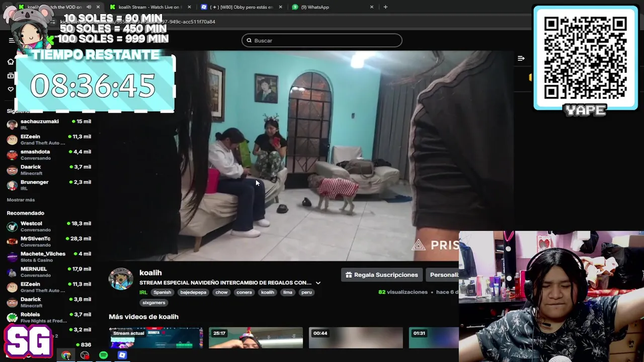Click MERNUEL's avatar in recommended list
The height and width of the screenshot is (362, 644).
pyautogui.click(x=12, y=271)
